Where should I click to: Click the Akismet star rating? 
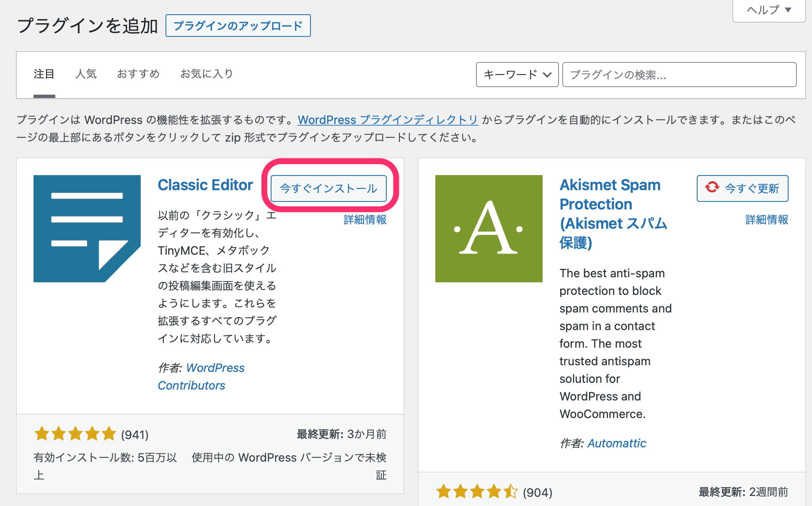click(477, 492)
